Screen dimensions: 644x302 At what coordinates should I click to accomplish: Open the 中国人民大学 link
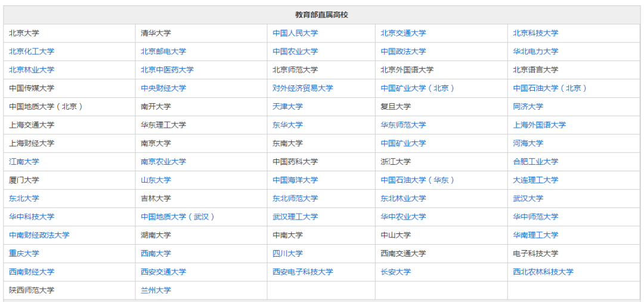295,33
